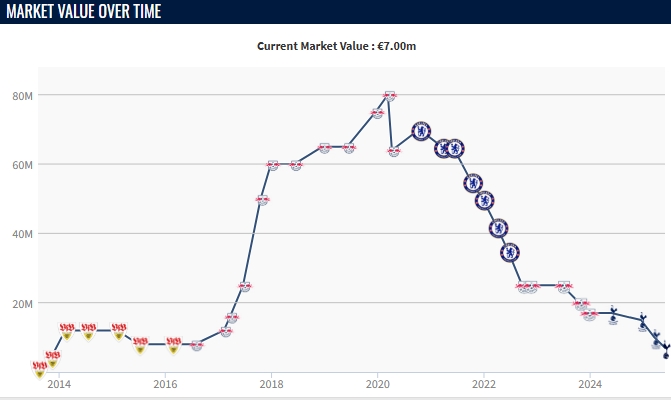The height and width of the screenshot is (400, 671).
Task: Click the Market Value Over Time heading
Action: pyautogui.click(x=84, y=12)
